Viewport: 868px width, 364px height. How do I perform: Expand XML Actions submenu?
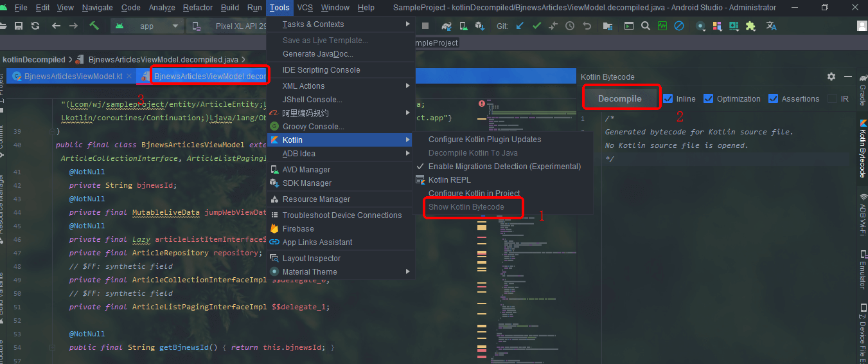tap(341, 86)
